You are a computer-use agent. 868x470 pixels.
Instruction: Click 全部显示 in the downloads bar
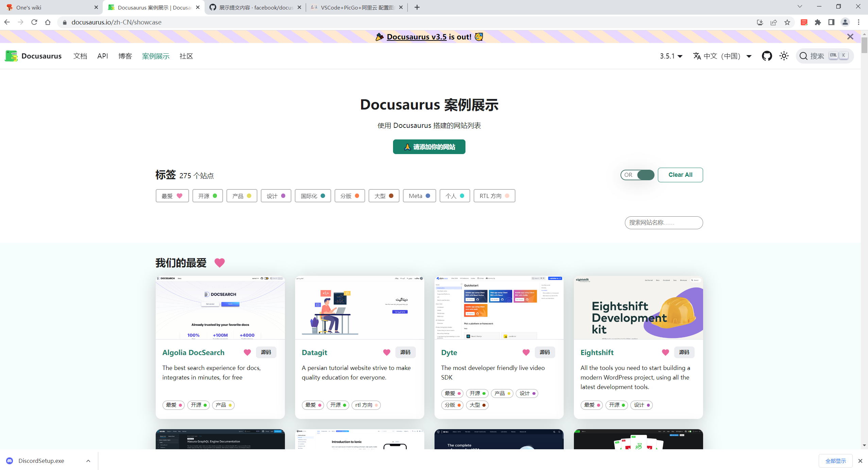pos(835,461)
